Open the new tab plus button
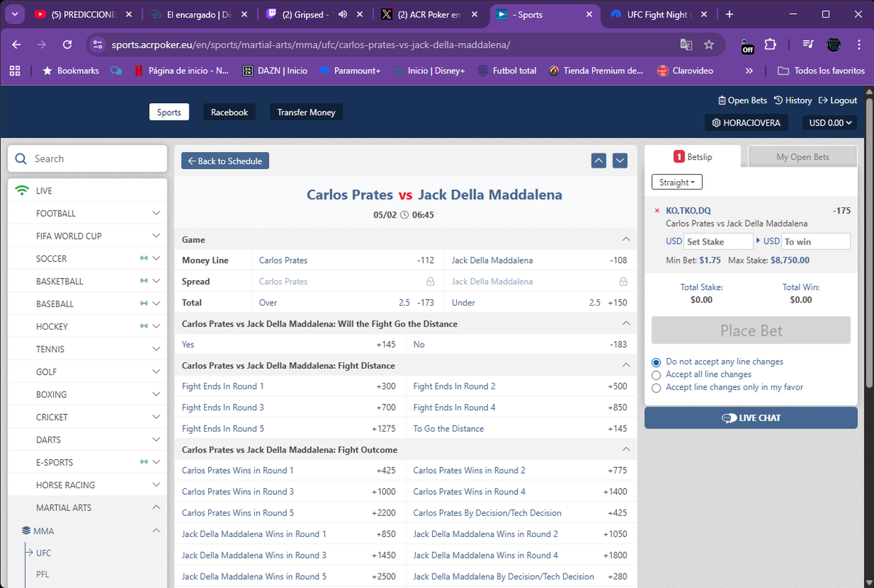Image resolution: width=874 pixels, height=588 pixels. pyautogui.click(x=729, y=14)
